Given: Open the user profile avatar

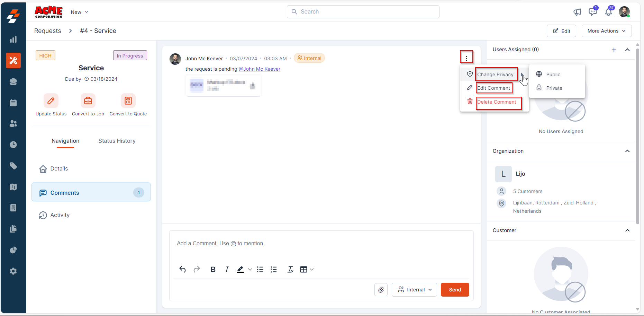Looking at the screenshot, I should coord(624,12).
